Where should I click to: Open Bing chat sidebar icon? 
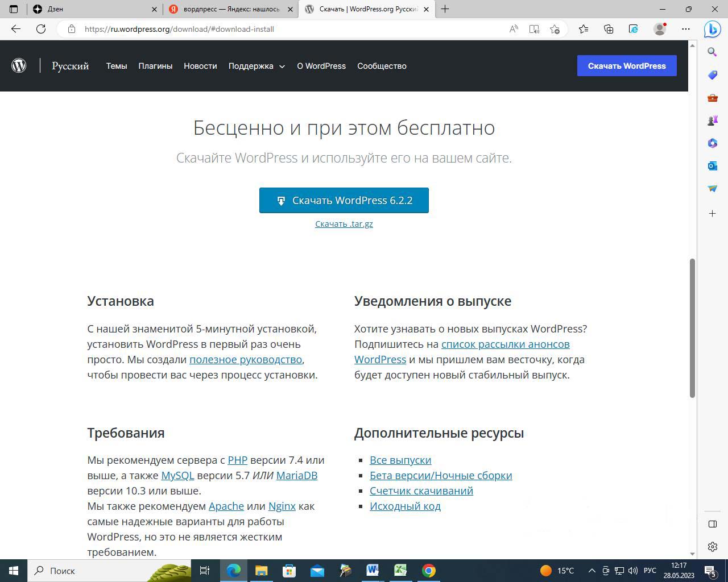712,29
